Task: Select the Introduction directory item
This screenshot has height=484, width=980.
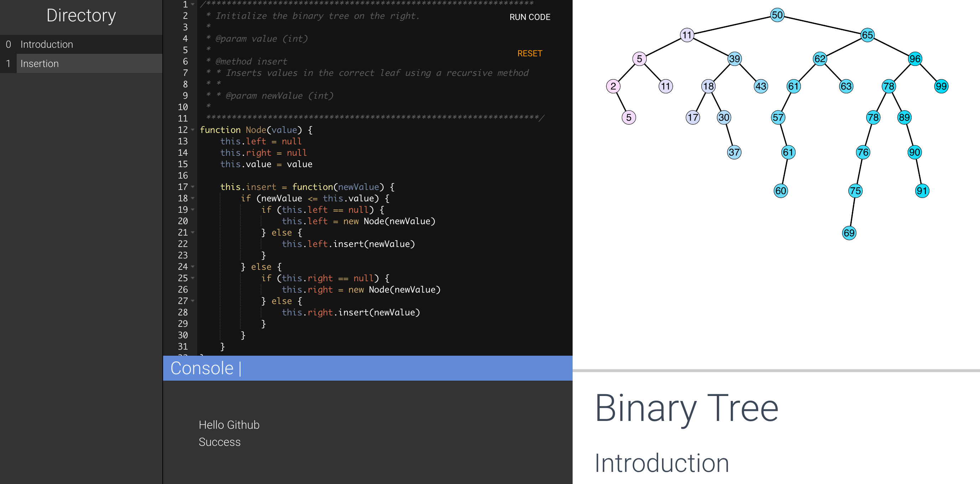Action: 47,45
